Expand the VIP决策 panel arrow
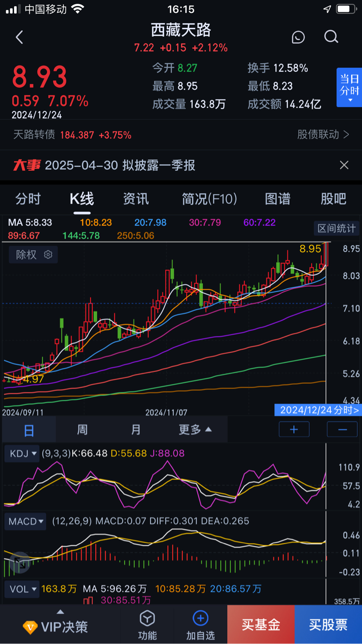 pos(60,612)
